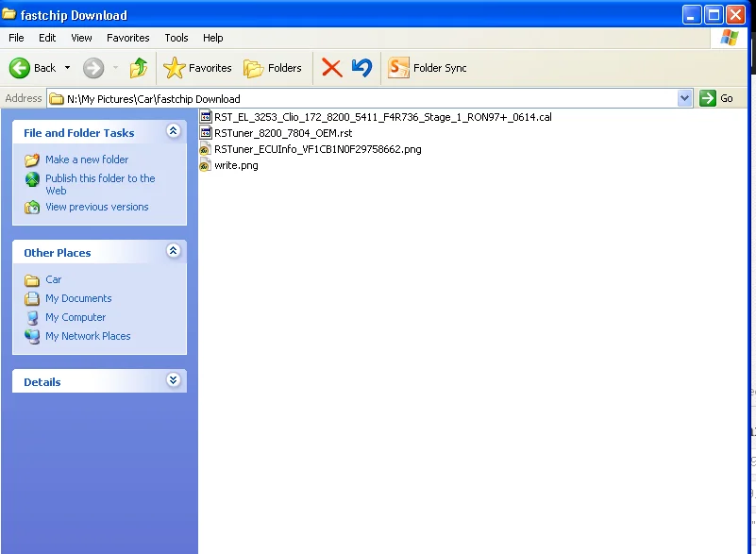This screenshot has width=756, height=554.
Task: Open My Network Places link
Action: click(x=88, y=336)
